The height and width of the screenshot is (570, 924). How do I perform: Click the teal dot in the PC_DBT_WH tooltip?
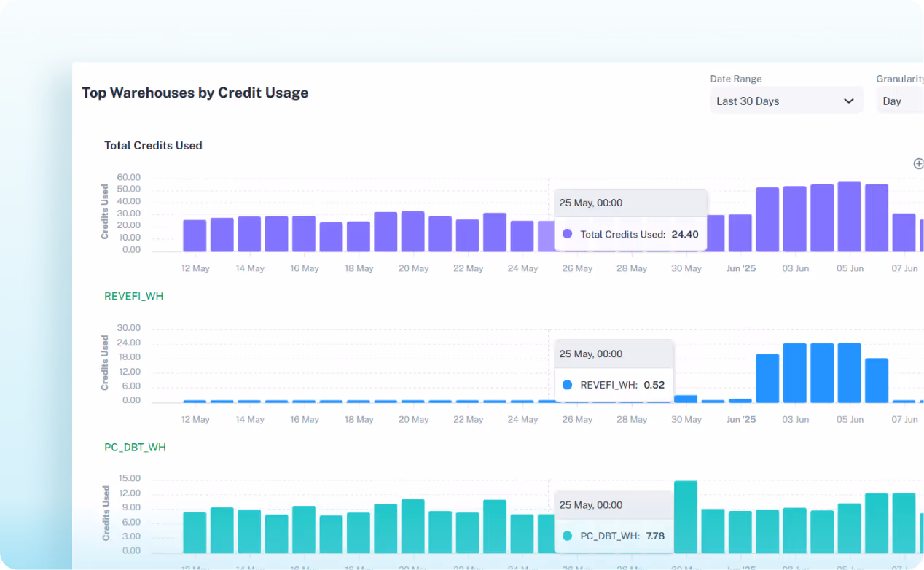coord(568,536)
